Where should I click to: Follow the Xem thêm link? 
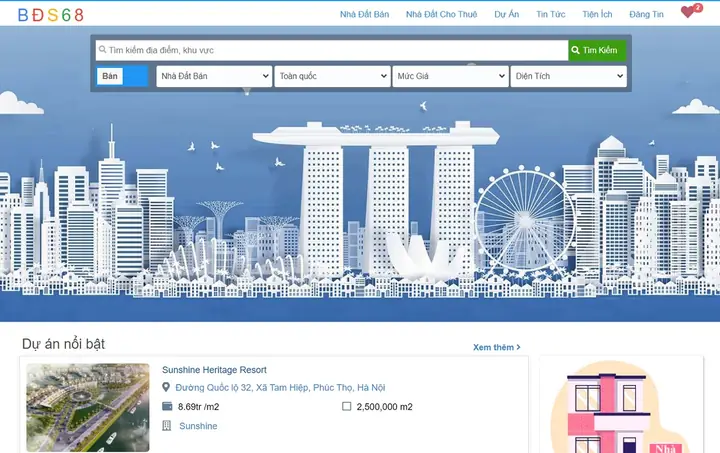(x=497, y=347)
